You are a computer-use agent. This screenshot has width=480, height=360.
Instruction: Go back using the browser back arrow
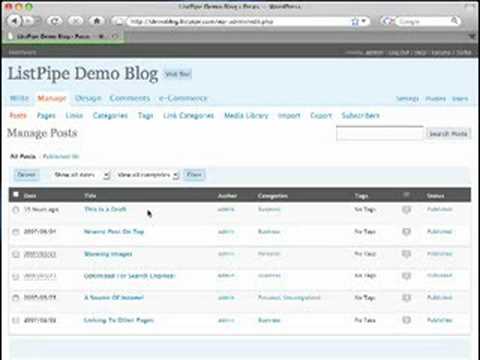click(x=14, y=21)
